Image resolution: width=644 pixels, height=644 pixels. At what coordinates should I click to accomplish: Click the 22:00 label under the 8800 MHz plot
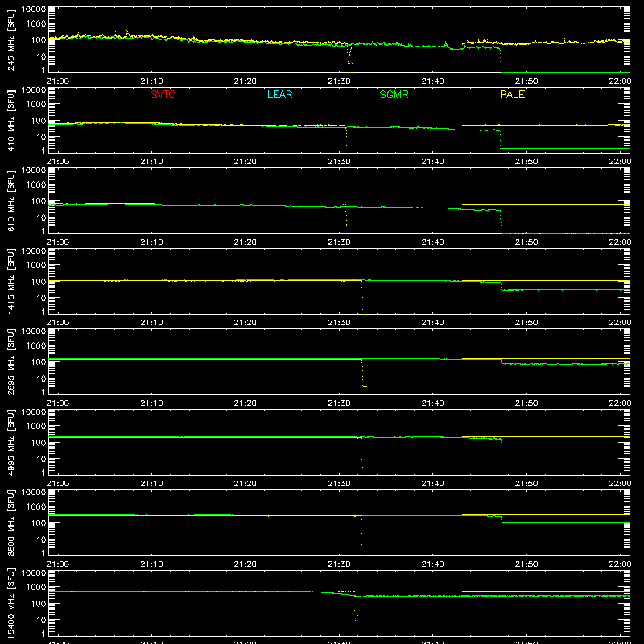620,564
